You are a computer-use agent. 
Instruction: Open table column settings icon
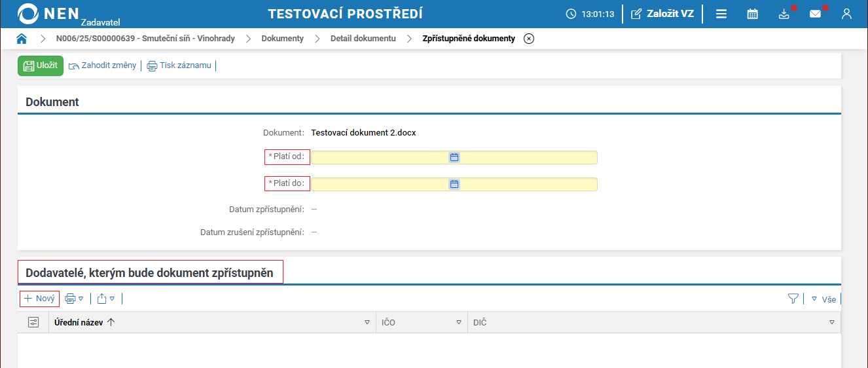(x=33, y=322)
